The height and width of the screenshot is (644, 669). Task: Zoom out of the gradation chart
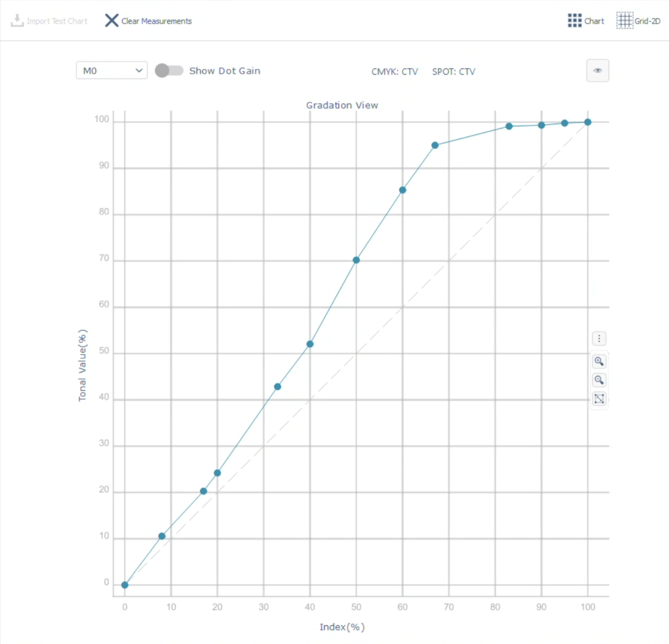click(x=599, y=380)
